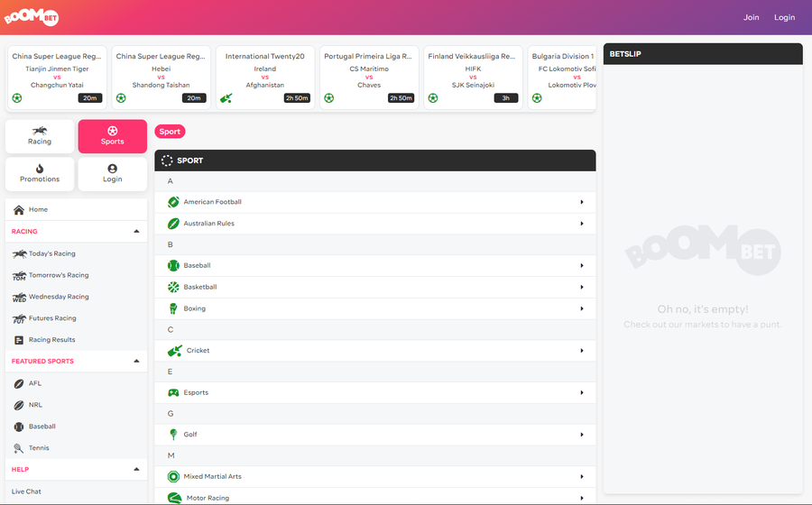Viewport: 812px width, 505px height.
Task: Open the FC Lokomotiv Sofia match card
Action: click(562, 77)
